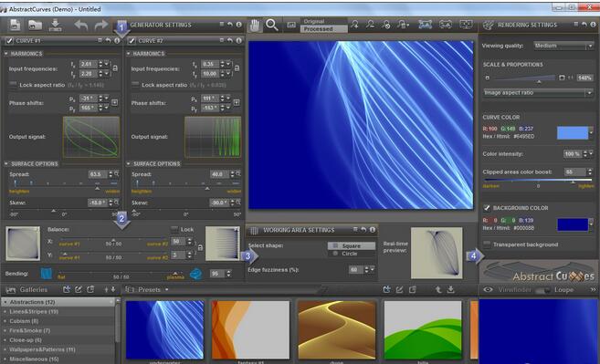Switch to the Original view tab

coord(324,21)
